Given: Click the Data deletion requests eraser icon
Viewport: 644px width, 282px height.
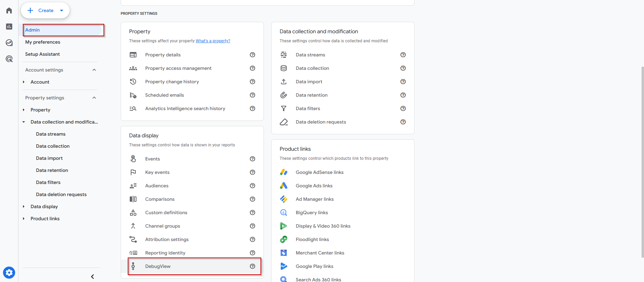Looking at the screenshot, I should tap(284, 122).
